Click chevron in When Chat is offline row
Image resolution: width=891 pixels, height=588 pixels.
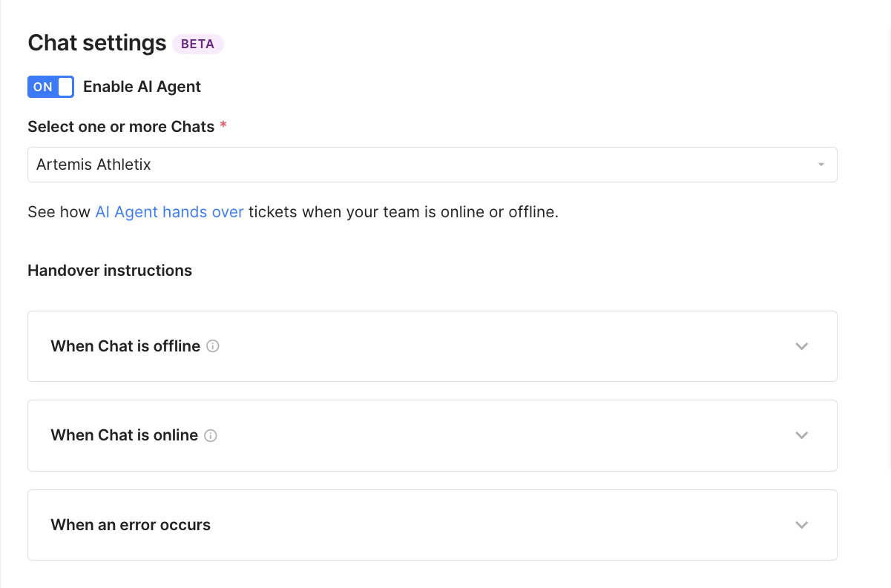click(x=801, y=346)
